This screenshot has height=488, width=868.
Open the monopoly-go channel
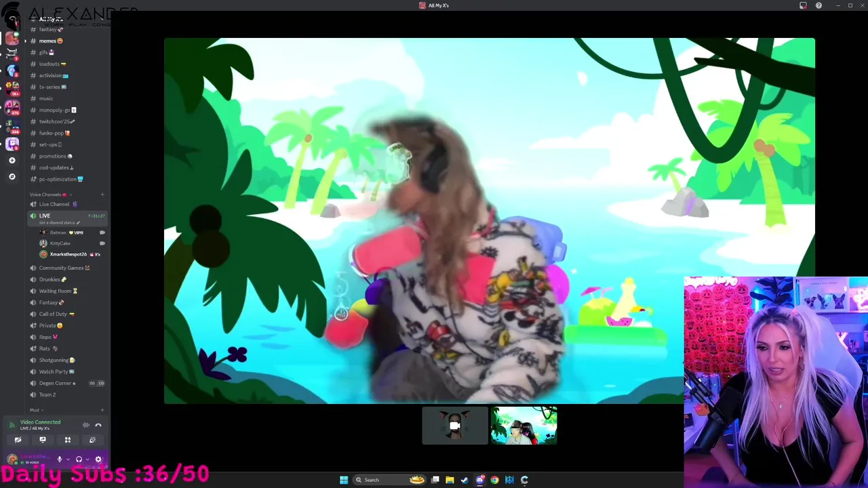pyautogui.click(x=66, y=110)
